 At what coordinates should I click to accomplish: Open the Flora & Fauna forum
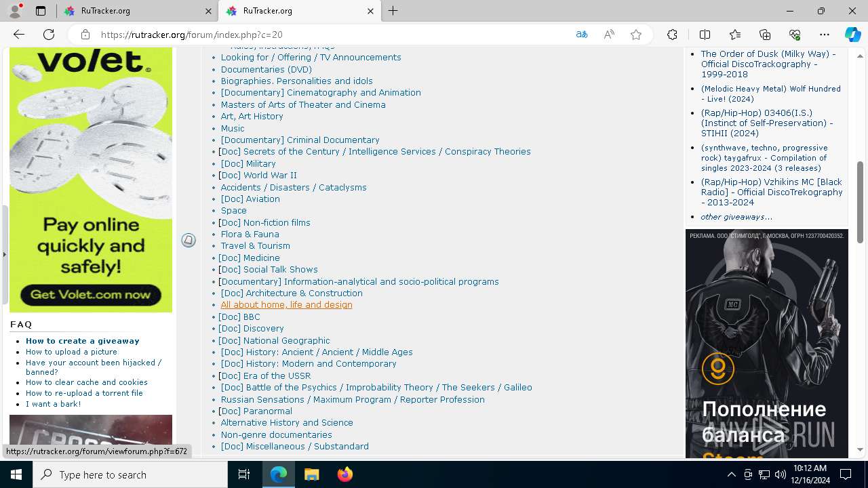click(x=250, y=234)
